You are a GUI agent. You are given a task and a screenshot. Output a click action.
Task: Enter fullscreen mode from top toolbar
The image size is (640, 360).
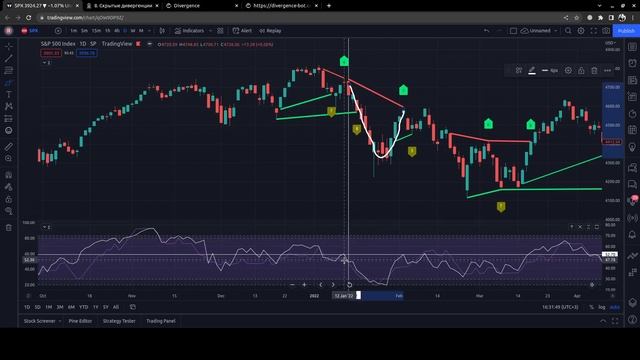coord(593,31)
